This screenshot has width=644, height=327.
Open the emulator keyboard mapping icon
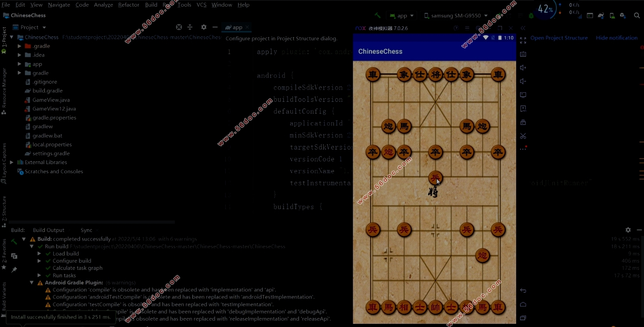pos(523,54)
